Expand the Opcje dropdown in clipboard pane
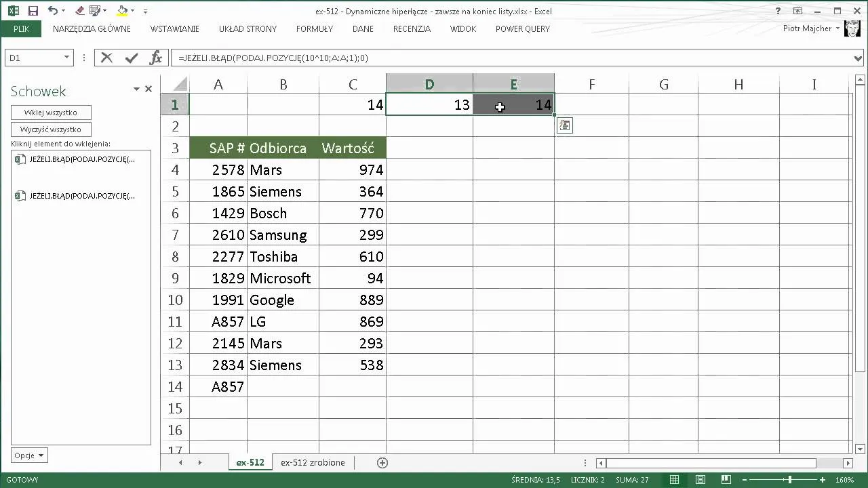Viewport: 868px width, 488px height. (29, 455)
